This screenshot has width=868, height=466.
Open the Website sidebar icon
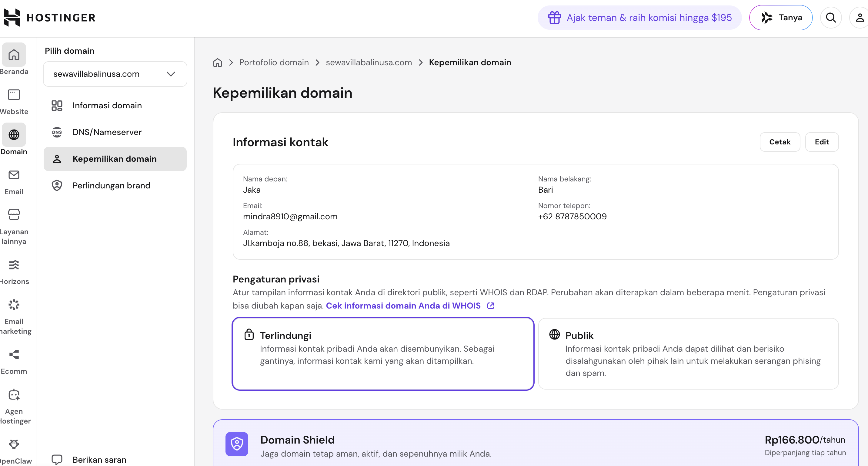click(x=14, y=95)
